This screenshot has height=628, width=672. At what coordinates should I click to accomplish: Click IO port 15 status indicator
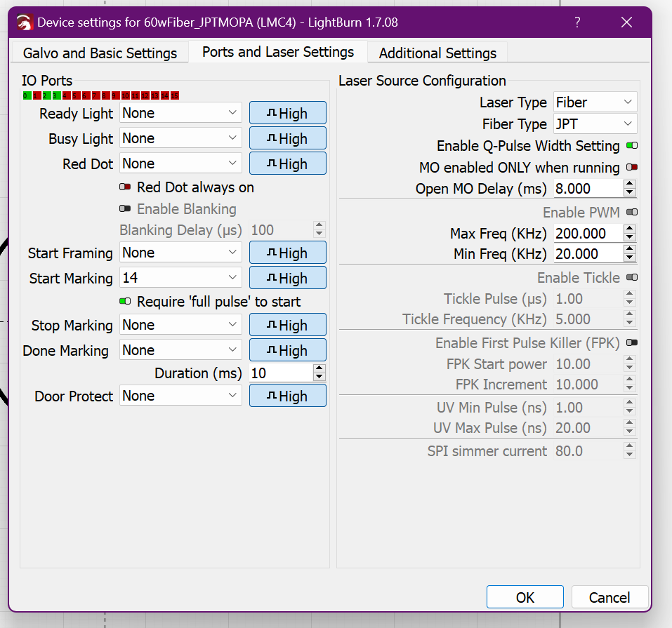click(174, 95)
